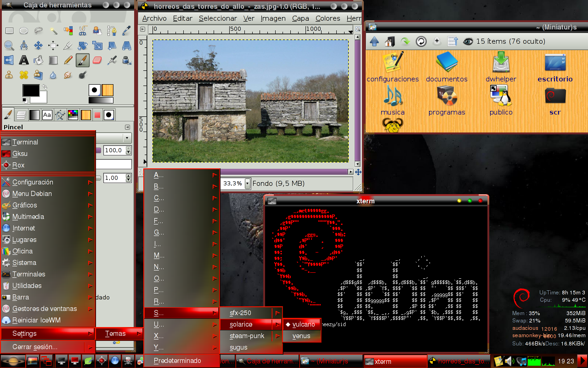Select the Zoom magnifier tool
588x368 pixels.
[9, 46]
